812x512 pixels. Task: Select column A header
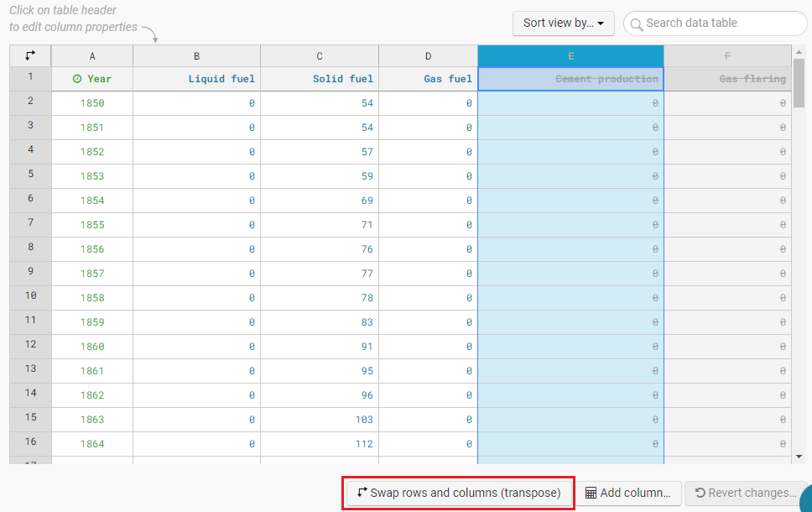pyautogui.click(x=92, y=56)
